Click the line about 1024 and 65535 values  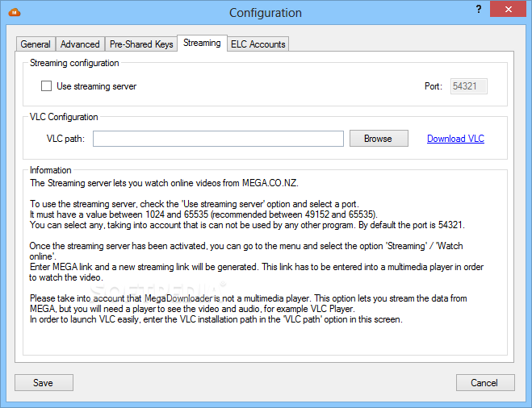click(x=203, y=214)
